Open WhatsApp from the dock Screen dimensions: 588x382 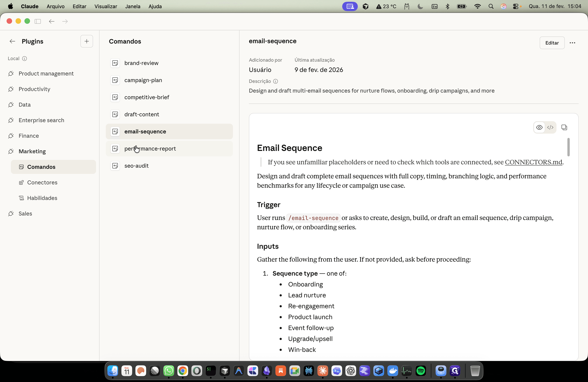pyautogui.click(x=169, y=371)
